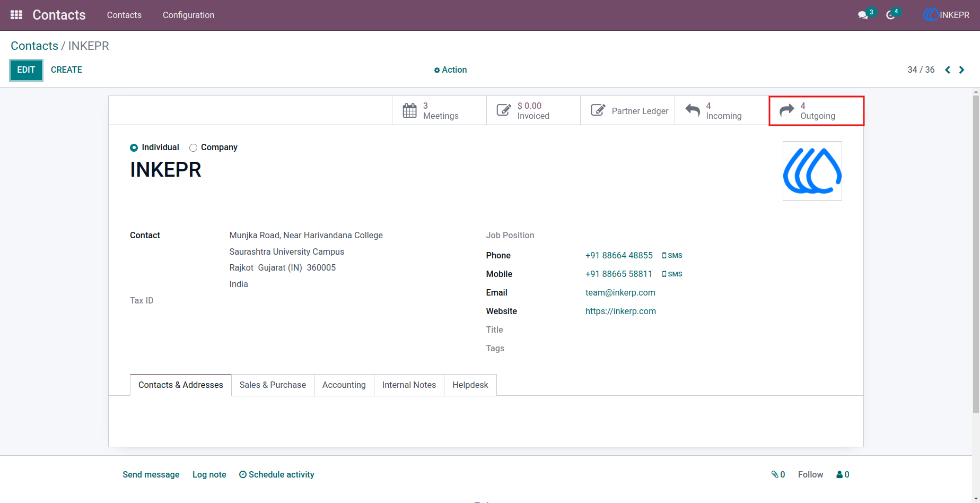Open the Contacts menu in top bar

[124, 15]
